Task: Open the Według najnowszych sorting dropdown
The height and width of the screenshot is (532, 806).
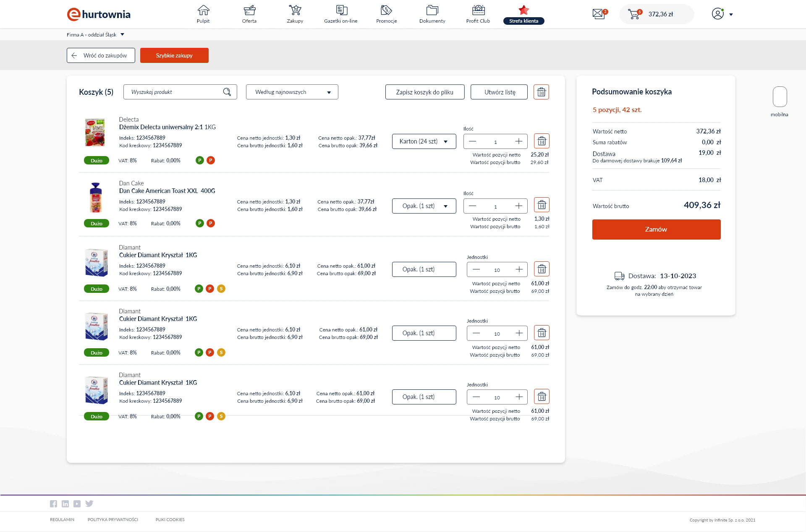Action: point(292,92)
